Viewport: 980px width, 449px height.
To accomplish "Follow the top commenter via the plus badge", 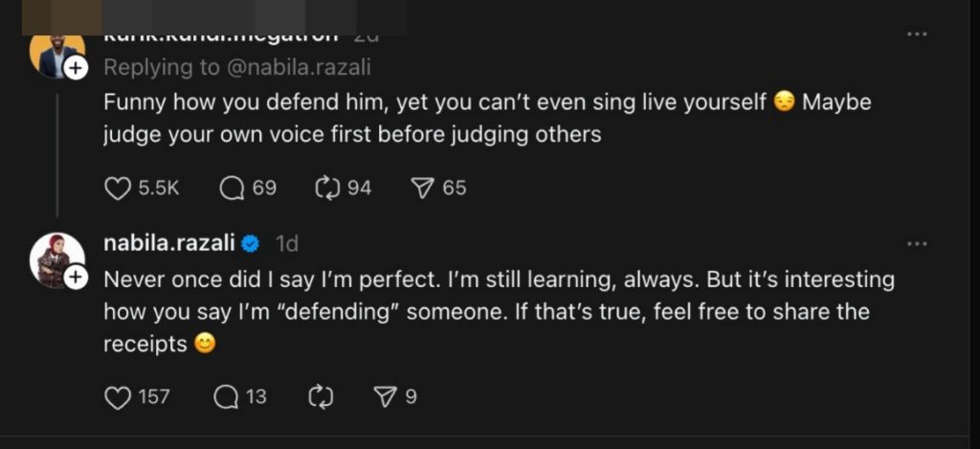I will coord(77,68).
